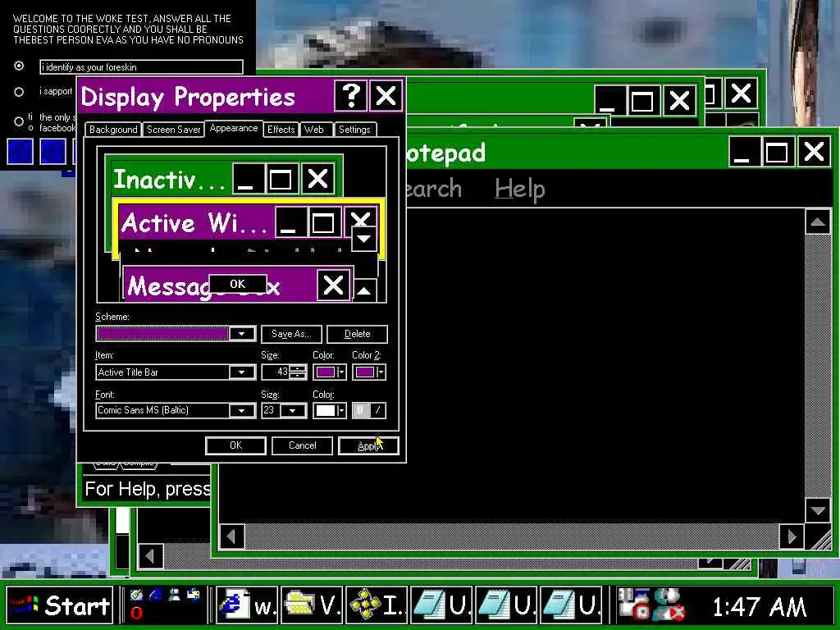Click the Internet Explorer taskbar button labeled w.

[247, 606]
